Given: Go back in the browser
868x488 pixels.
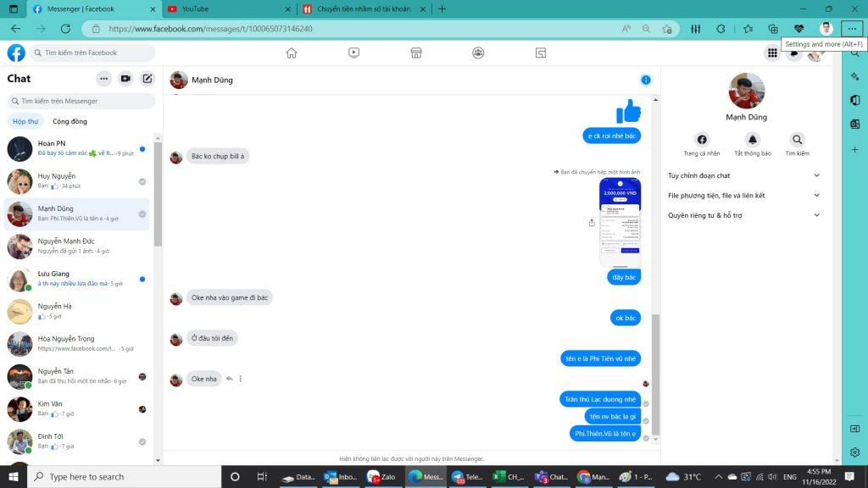Looking at the screenshot, I should (15, 29).
